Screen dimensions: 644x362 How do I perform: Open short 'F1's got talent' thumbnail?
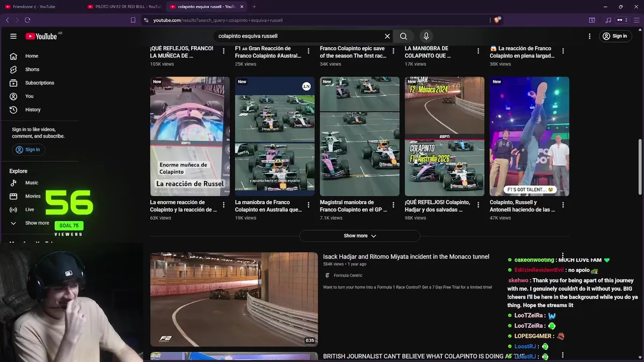pyautogui.click(x=529, y=136)
